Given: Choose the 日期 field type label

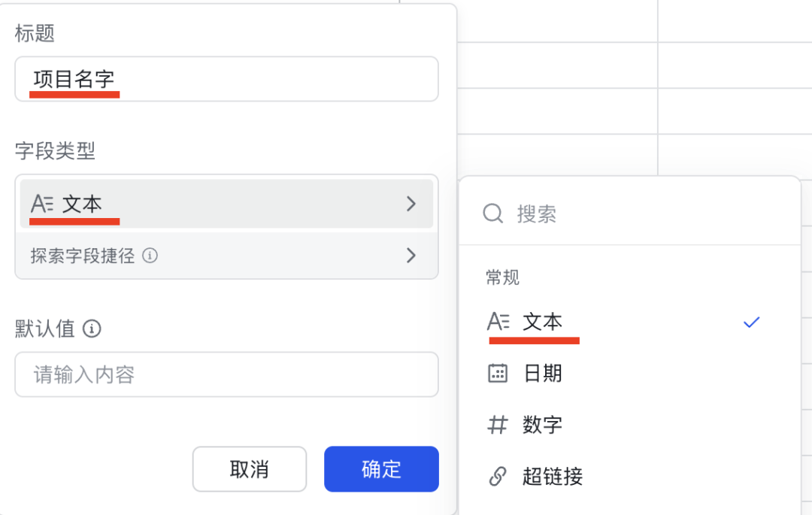Looking at the screenshot, I should coord(542,373).
